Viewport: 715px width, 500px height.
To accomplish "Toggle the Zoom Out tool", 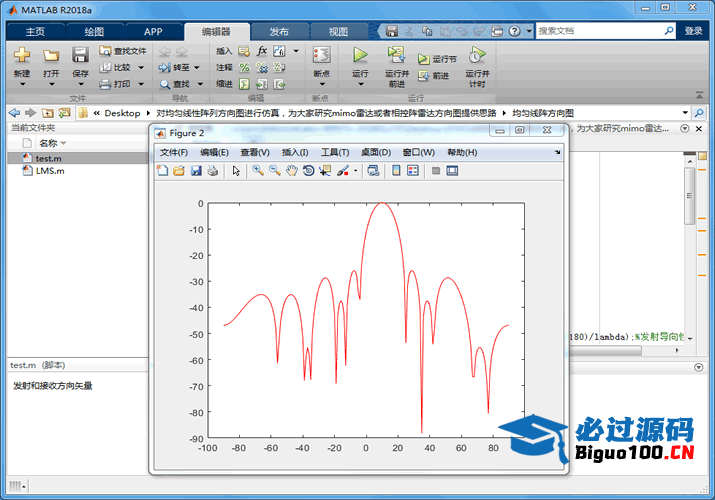I will (x=275, y=171).
